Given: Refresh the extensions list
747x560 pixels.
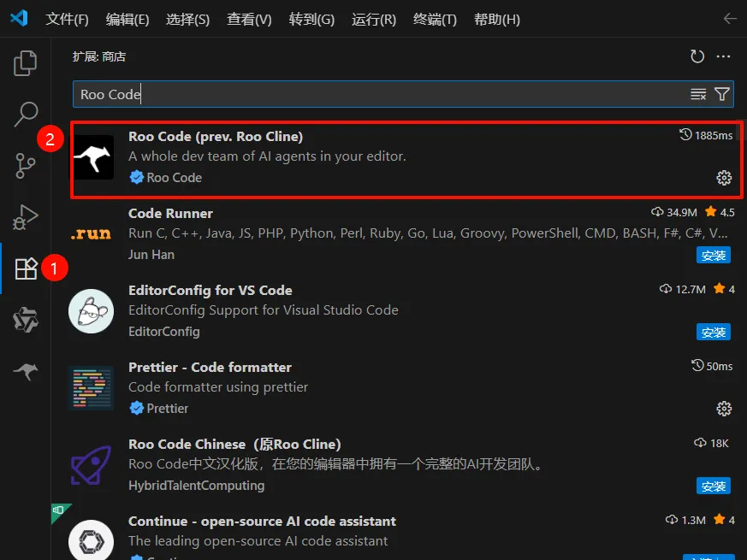Looking at the screenshot, I should tap(697, 56).
